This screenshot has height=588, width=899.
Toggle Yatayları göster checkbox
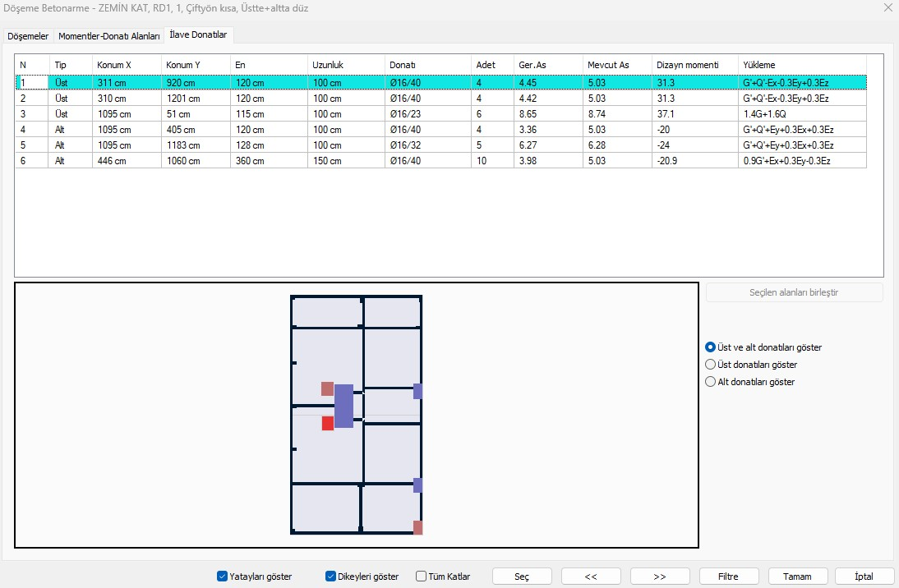[222, 577]
